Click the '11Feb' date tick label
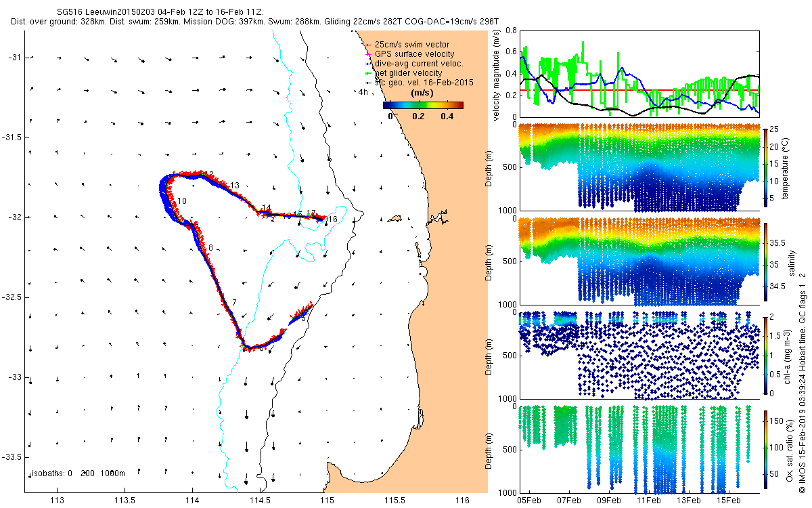This screenshot has height=508, width=812. pos(648,501)
